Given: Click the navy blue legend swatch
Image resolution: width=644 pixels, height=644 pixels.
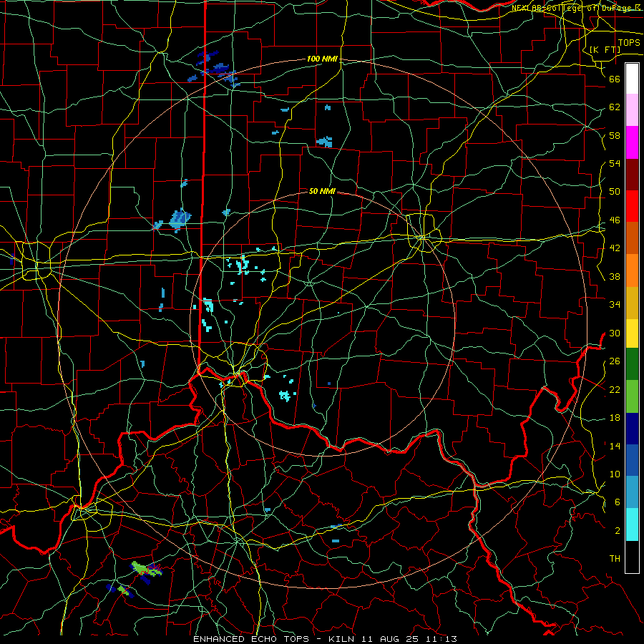Looking at the screenshot, I should point(632,429).
